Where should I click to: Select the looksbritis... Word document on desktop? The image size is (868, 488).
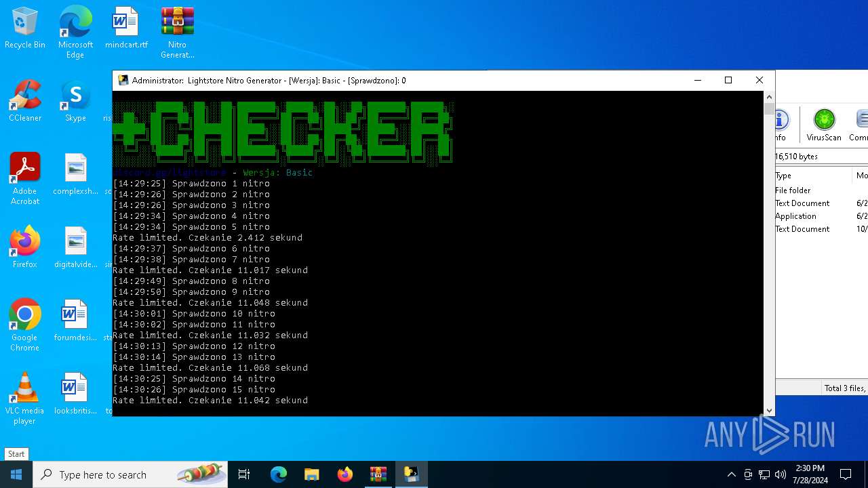coord(75,394)
